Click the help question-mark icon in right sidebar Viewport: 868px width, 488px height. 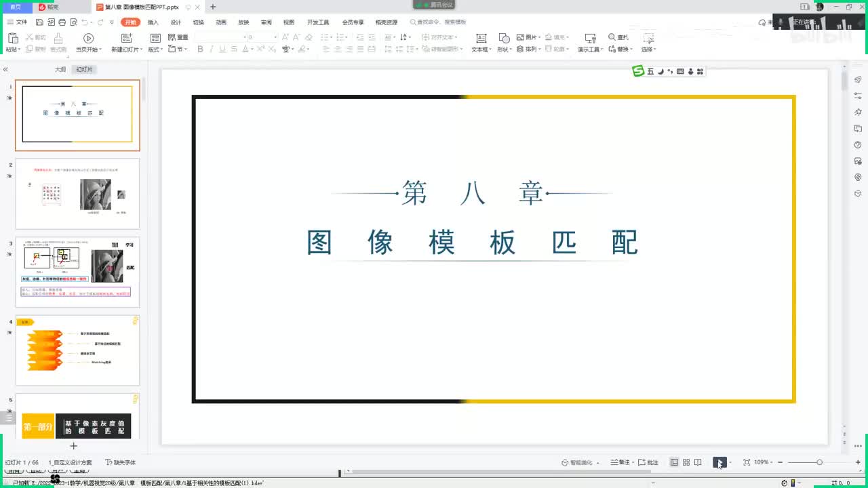[x=858, y=145]
